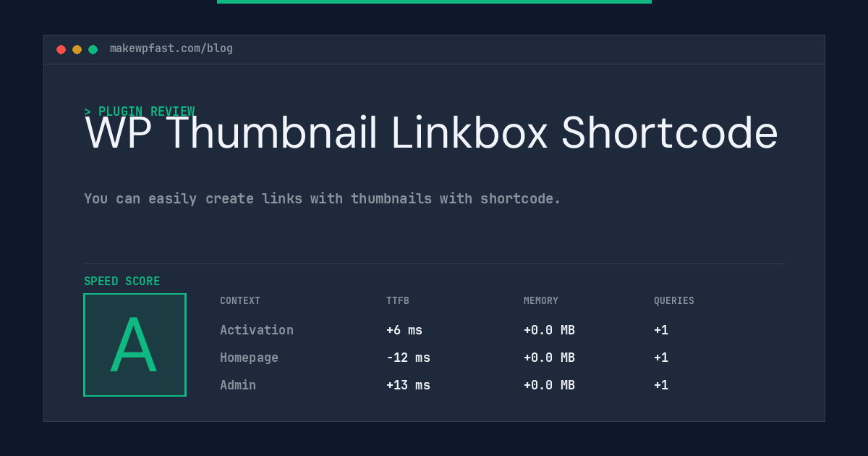Screen dimensions: 868x456
Task: Click the Admin row queries value
Action: [661, 385]
